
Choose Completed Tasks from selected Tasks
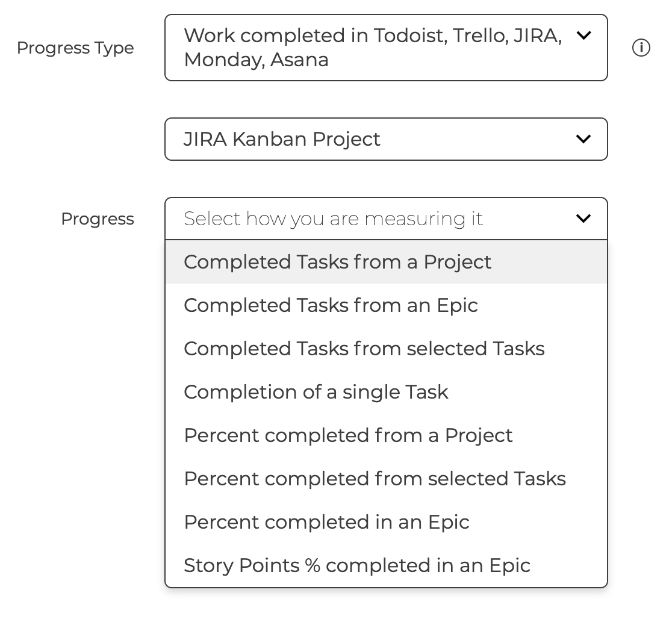point(364,348)
